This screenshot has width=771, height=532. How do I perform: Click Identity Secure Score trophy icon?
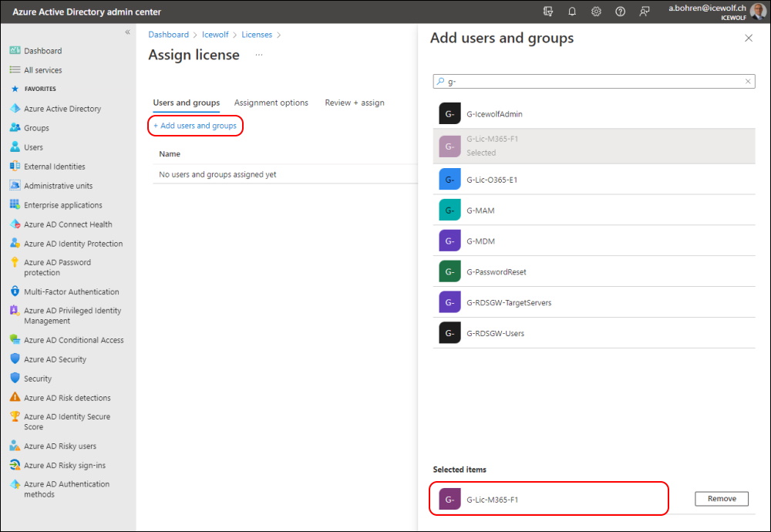coord(15,416)
